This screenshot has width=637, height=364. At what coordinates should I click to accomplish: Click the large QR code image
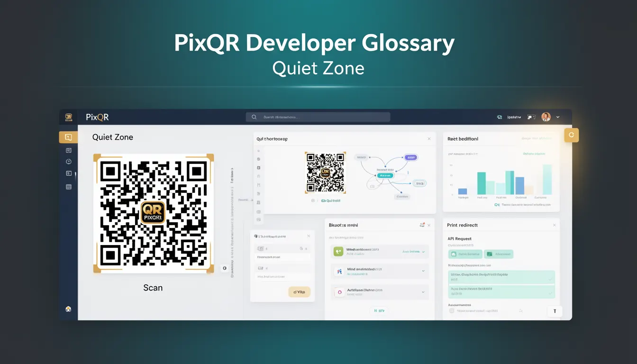coord(153,213)
